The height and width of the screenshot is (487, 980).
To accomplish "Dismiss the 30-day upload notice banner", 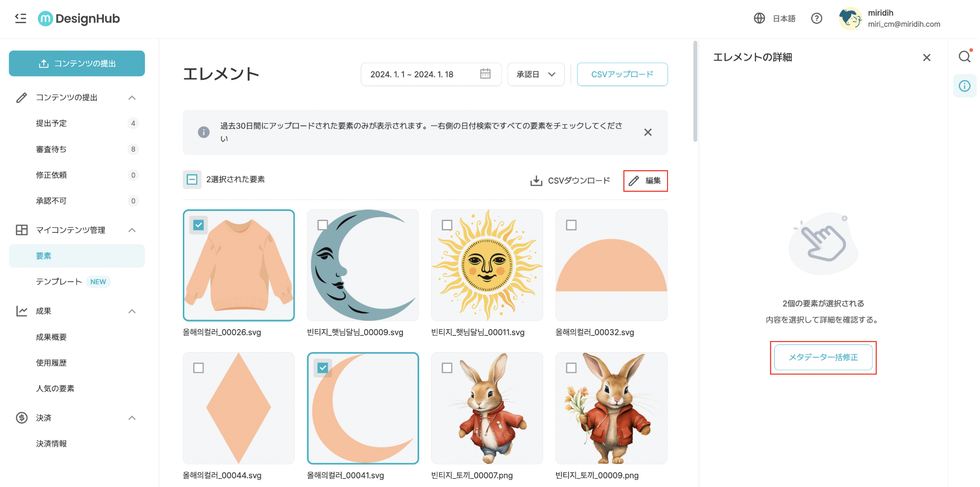I will (647, 132).
